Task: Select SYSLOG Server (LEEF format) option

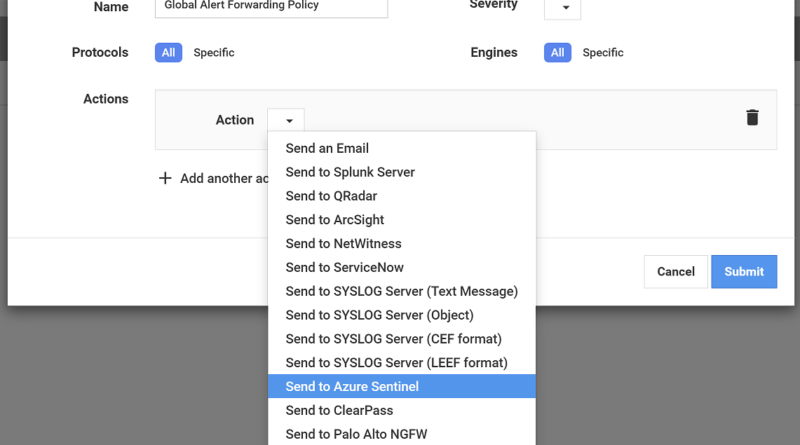Action: [x=402, y=362]
